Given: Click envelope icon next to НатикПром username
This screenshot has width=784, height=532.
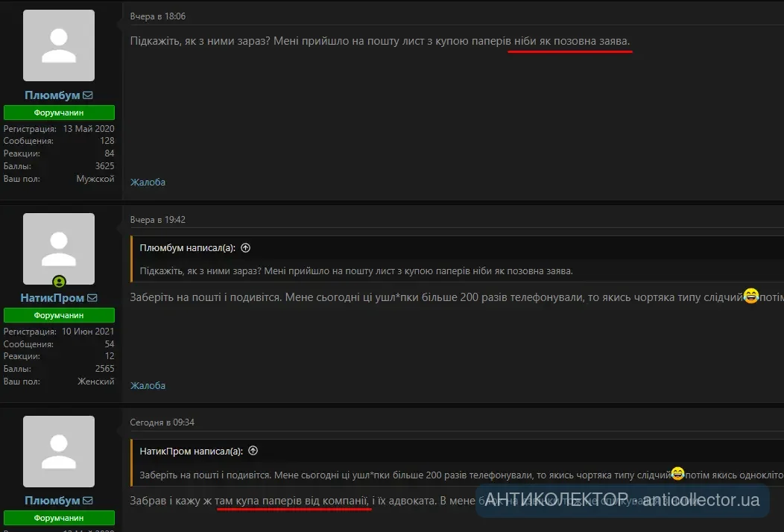Looking at the screenshot, I should point(92,298).
